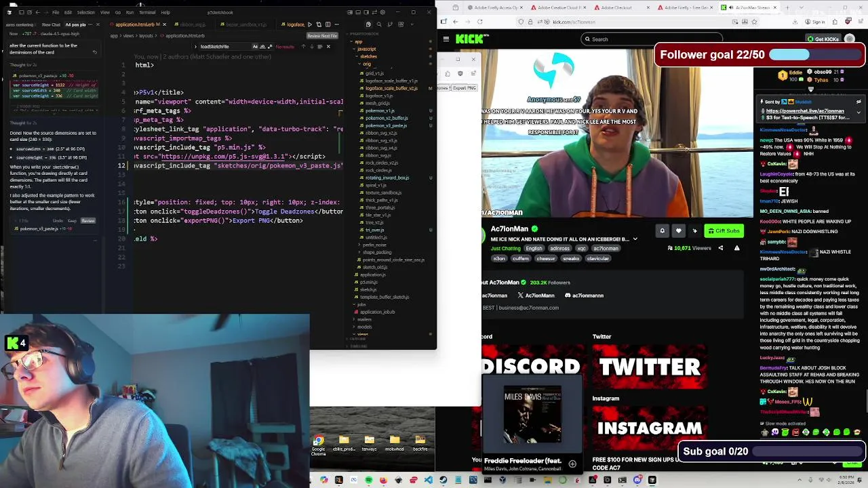The width and height of the screenshot is (868, 488).
Task: Toggle Match Case in the find widget
Action: [x=255, y=46]
